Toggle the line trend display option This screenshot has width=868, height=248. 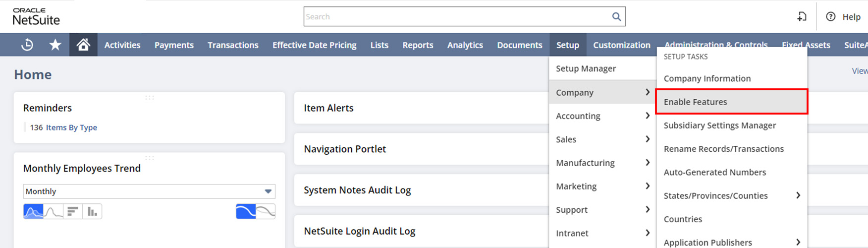point(266,211)
